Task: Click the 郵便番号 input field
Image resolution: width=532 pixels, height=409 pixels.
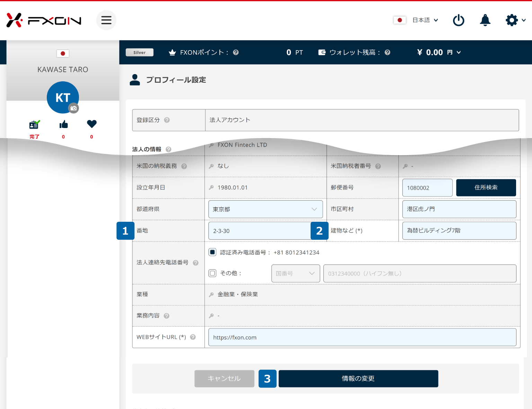Action: [427, 188]
